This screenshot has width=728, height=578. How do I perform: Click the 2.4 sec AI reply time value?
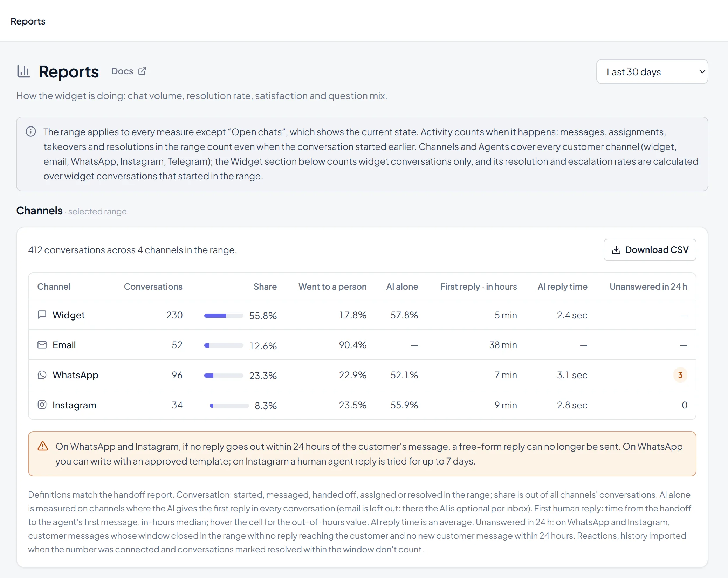pyautogui.click(x=572, y=315)
